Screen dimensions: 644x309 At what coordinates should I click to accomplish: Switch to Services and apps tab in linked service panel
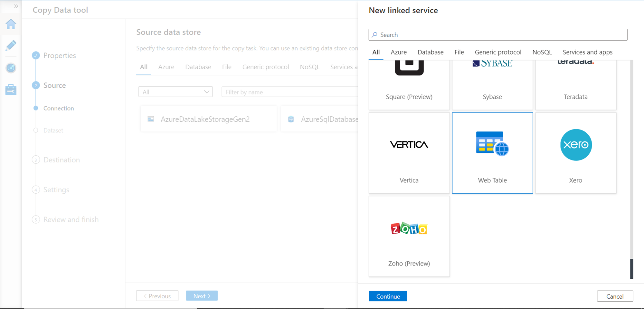[x=587, y=52]
